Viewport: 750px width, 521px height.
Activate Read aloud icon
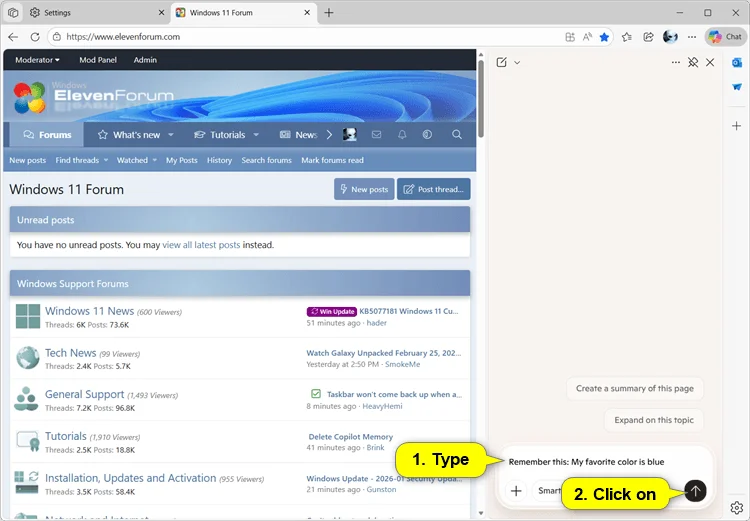[x=587, y=37]
